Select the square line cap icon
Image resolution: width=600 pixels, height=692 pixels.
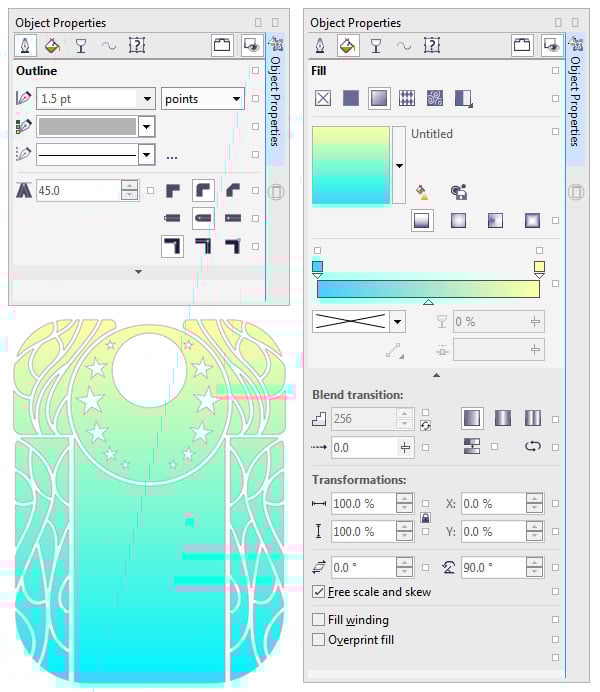pyautogui.click(x=172, y=218)
